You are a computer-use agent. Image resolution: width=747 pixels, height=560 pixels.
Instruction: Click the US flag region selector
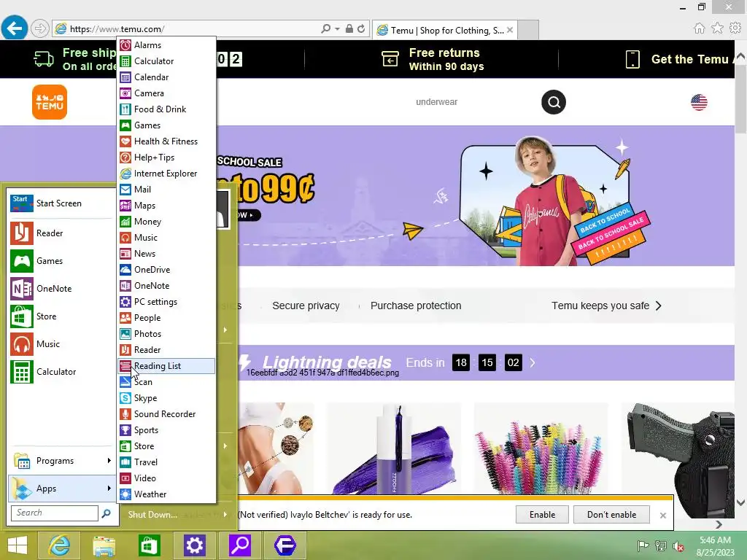point(699,102)
